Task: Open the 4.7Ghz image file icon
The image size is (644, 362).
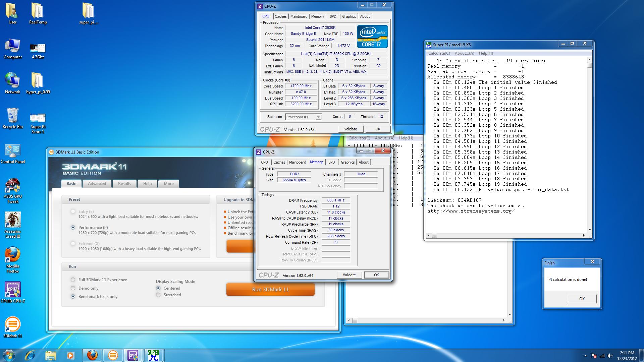Action: coord(38,50)
